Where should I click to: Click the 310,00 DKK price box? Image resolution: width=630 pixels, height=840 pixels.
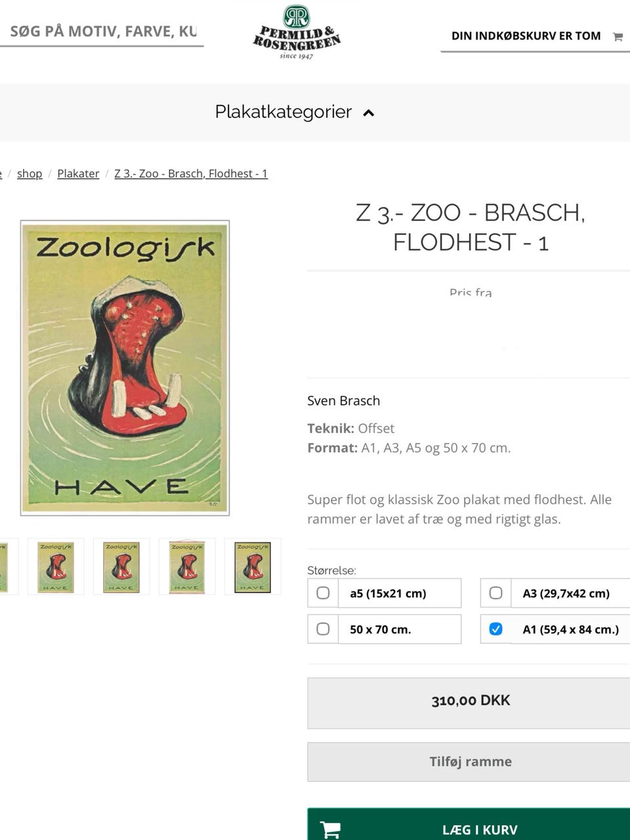pyautogui.click(x=470, y=701)
